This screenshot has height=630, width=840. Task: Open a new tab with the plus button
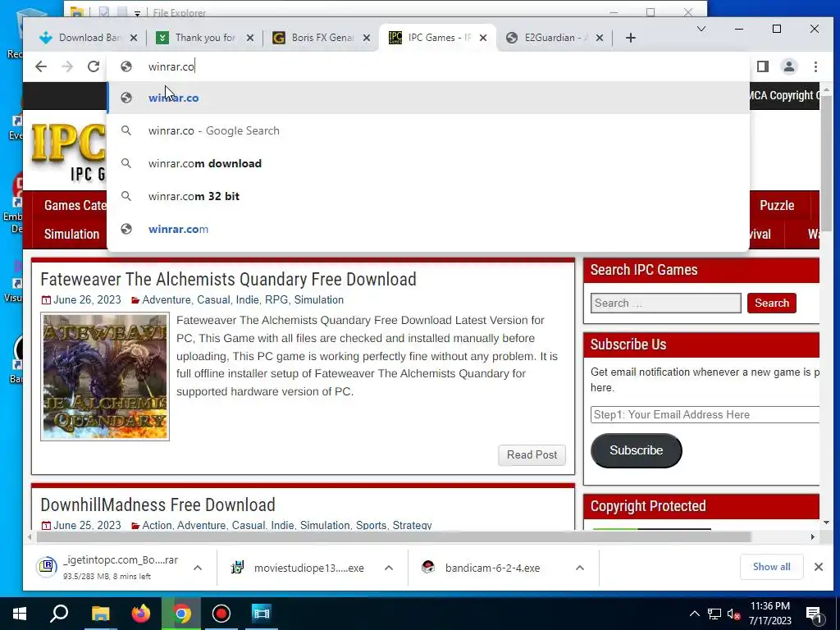631,38
